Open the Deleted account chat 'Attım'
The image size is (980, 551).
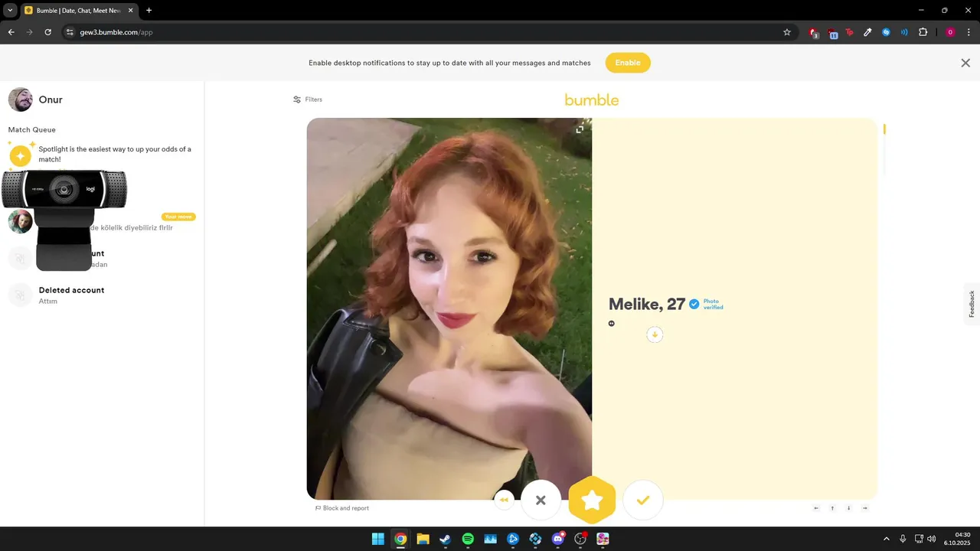tap(100, 295)
